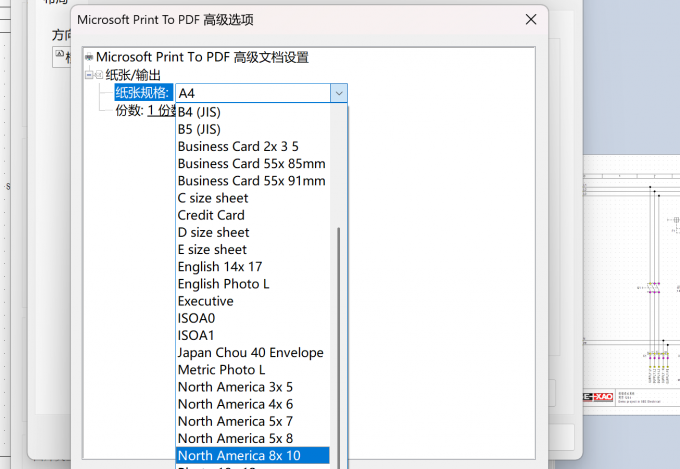Select Japan Chou 40 Envelope
The image size is (680, 469).
click(x=253, y=353)
